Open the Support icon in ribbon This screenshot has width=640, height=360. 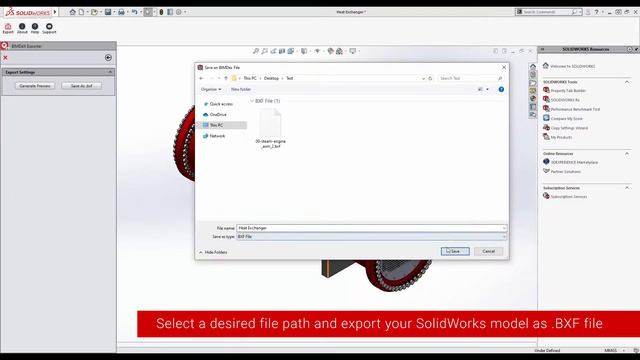click(x=49, y=28)
